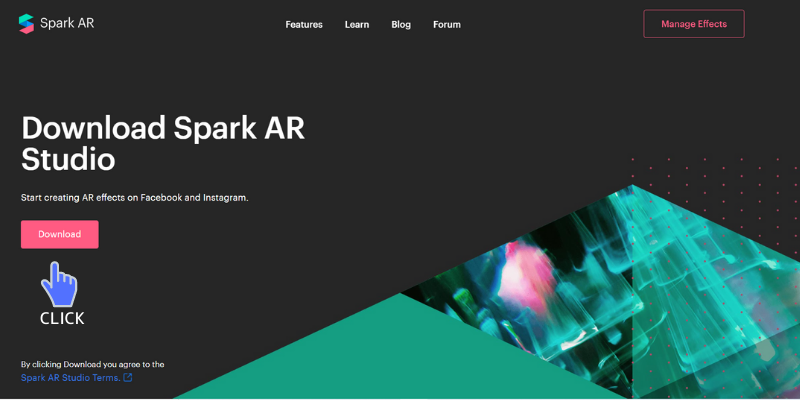The image size is (800, 400).
Task: Click the 'Start creating AR effects' tagline text
Action: coord(135,197)
